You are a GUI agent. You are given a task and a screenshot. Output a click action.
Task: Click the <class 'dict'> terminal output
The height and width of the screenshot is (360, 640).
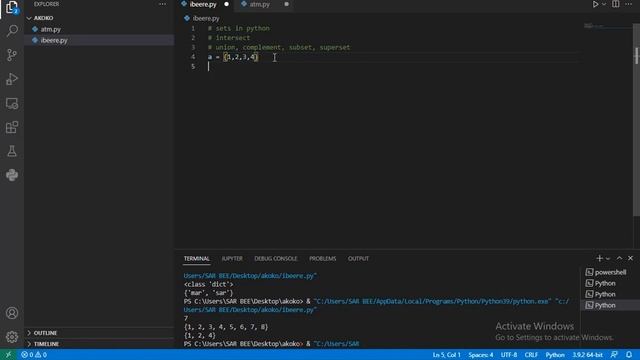pos(208,284)
